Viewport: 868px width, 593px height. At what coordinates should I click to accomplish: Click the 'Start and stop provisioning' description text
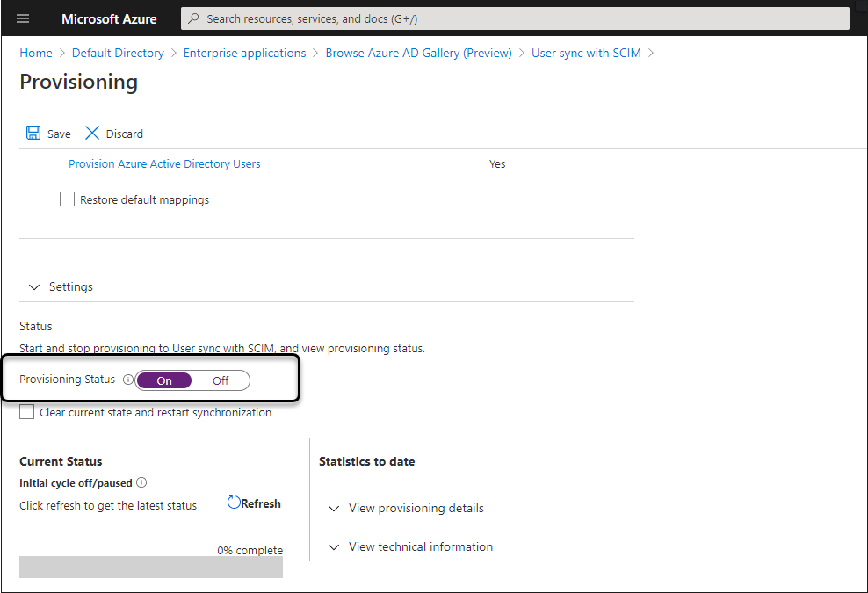[222, 348]
